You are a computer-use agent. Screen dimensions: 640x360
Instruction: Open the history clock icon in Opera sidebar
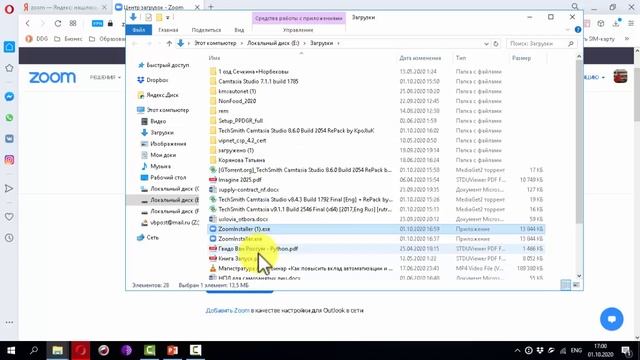(x=9, y=238)
